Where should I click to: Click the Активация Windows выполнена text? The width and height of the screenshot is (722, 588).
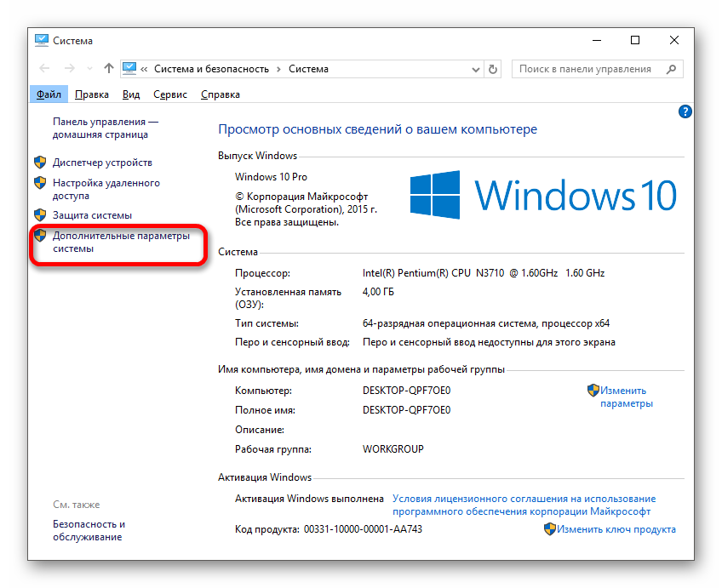tap(309, 499)
